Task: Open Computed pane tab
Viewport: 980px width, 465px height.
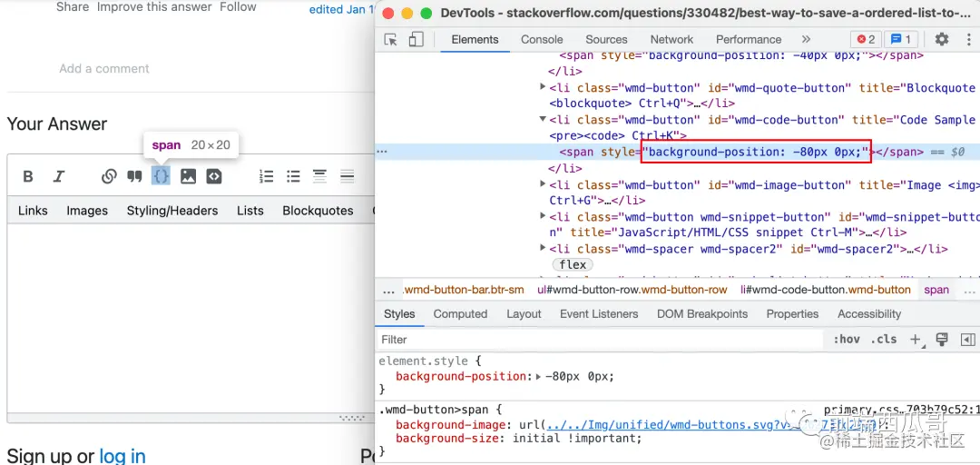Action: coord(460,314)
